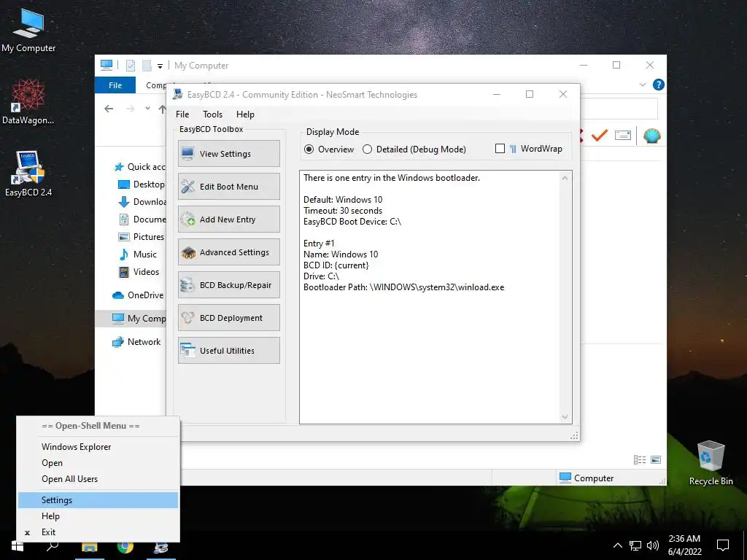Open the EasyBCD Help menu
The height and width of the screenshot is (560, 747).
[x=245, y=114]
